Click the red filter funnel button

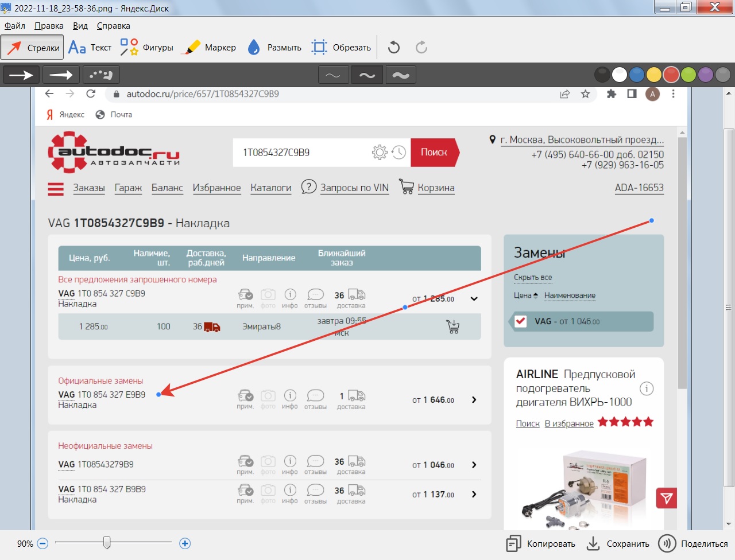[x=667, y=498]
